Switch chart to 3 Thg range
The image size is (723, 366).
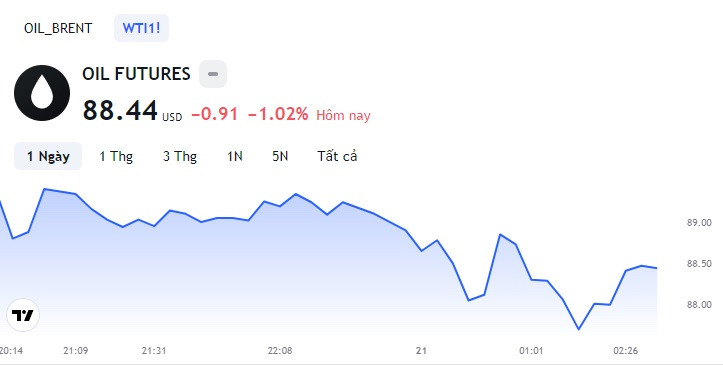[x=180, y=156]
